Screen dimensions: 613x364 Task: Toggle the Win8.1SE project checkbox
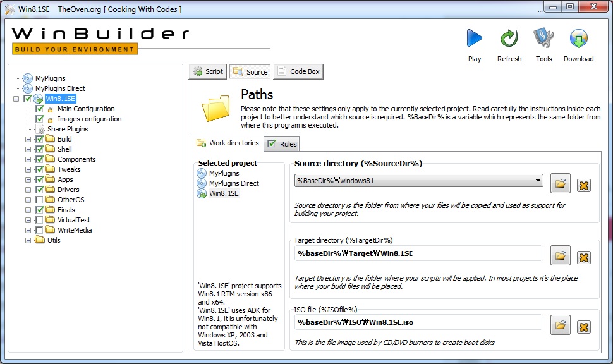pos(27,99)
